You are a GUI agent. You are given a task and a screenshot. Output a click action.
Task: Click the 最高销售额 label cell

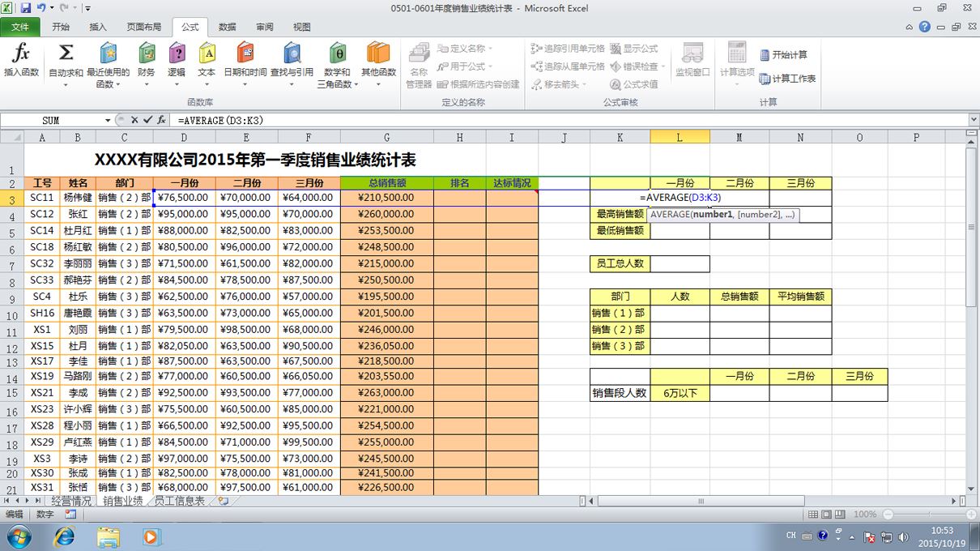(x=620, y=214)
